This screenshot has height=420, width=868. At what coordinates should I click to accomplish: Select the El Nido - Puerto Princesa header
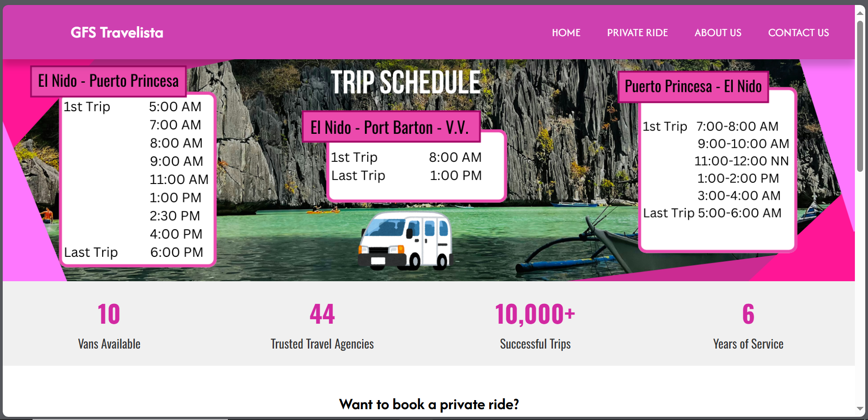coord(108,81)
